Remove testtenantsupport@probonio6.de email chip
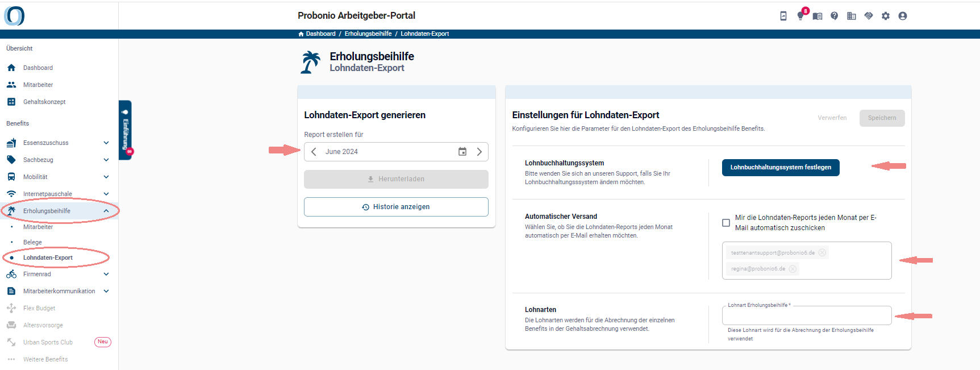Image resolution: width=980 pixels, height=370 pixels. point(822,252)
